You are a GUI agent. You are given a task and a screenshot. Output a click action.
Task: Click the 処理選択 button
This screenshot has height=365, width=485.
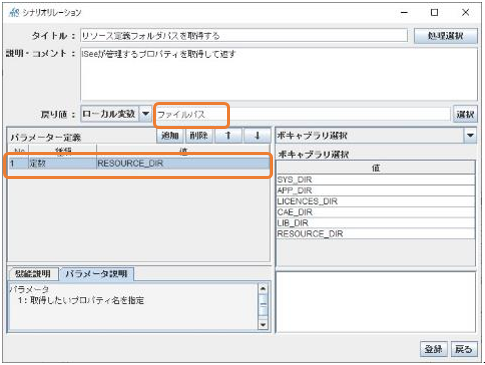point(446,36)
